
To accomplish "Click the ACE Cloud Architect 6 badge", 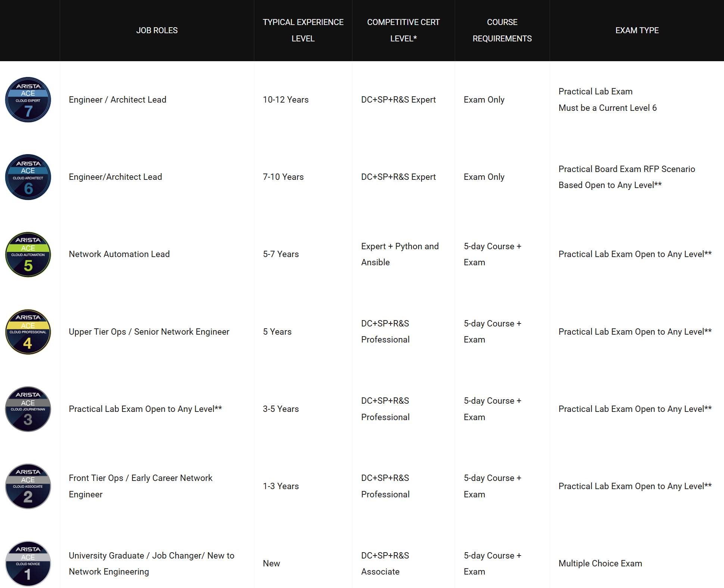I will pyautogui.click(x=28, y=177).
